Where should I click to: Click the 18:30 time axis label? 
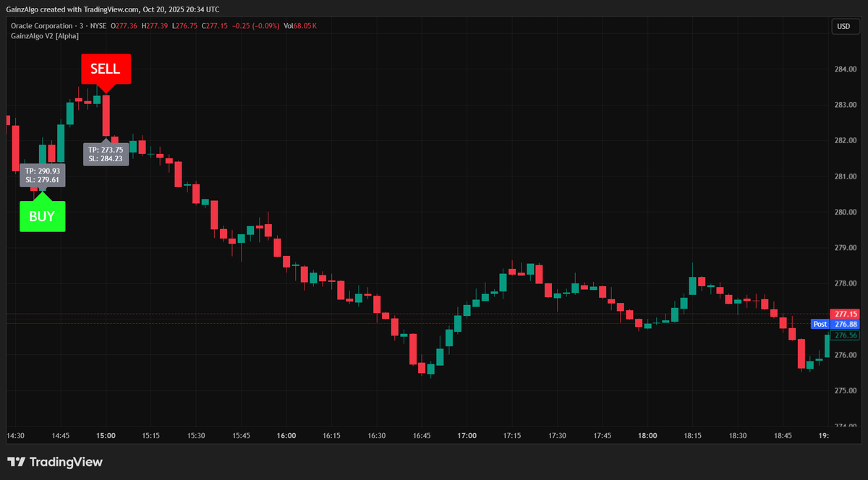[737, 436]
